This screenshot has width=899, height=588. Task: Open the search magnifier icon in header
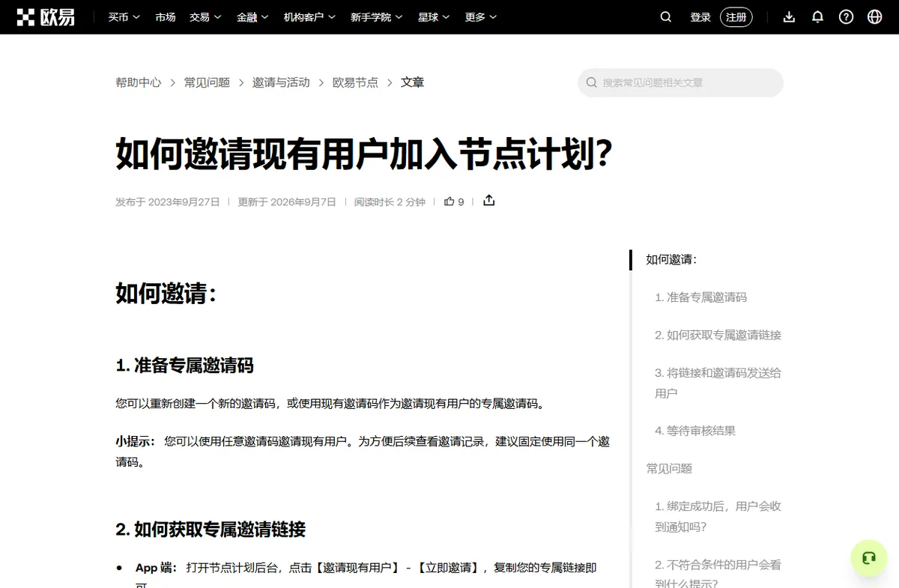(x=665, y=16)
